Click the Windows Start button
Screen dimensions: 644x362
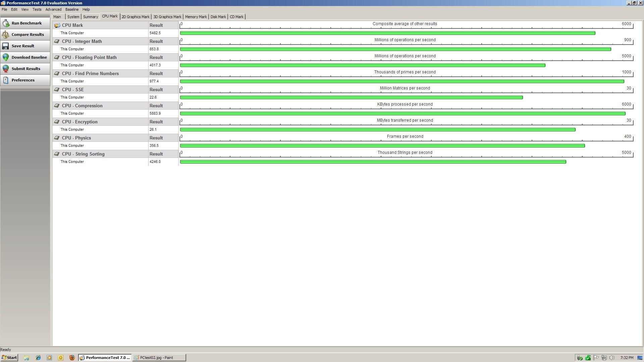(x=9, y=358)
